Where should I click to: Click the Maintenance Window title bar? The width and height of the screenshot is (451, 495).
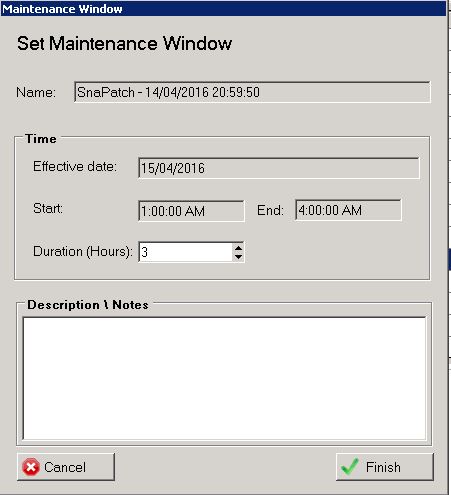(223, 9)
